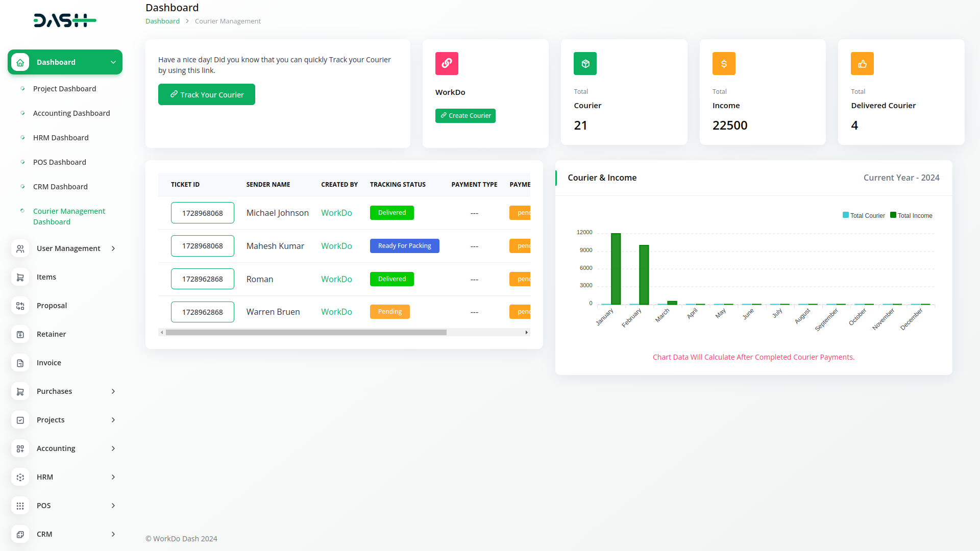Viewport: 980px width, 551px height.
Task: Click the green Total Courier package icon
Action: pyautogui.click(x=585, y=63)
